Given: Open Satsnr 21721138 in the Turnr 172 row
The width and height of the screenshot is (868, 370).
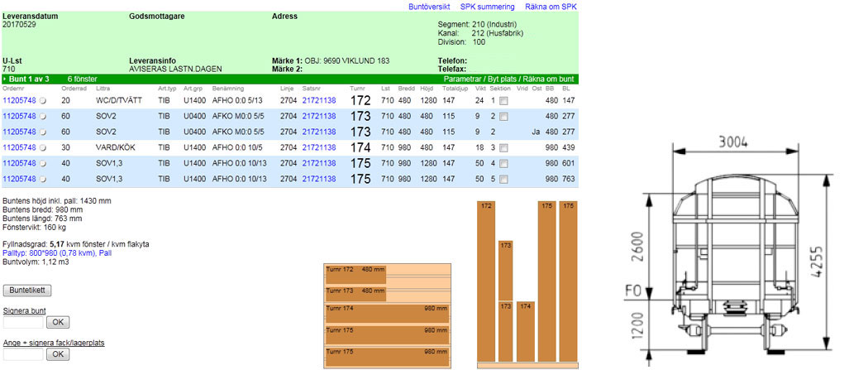Looking at the screenshot, I should coord(319,100).
